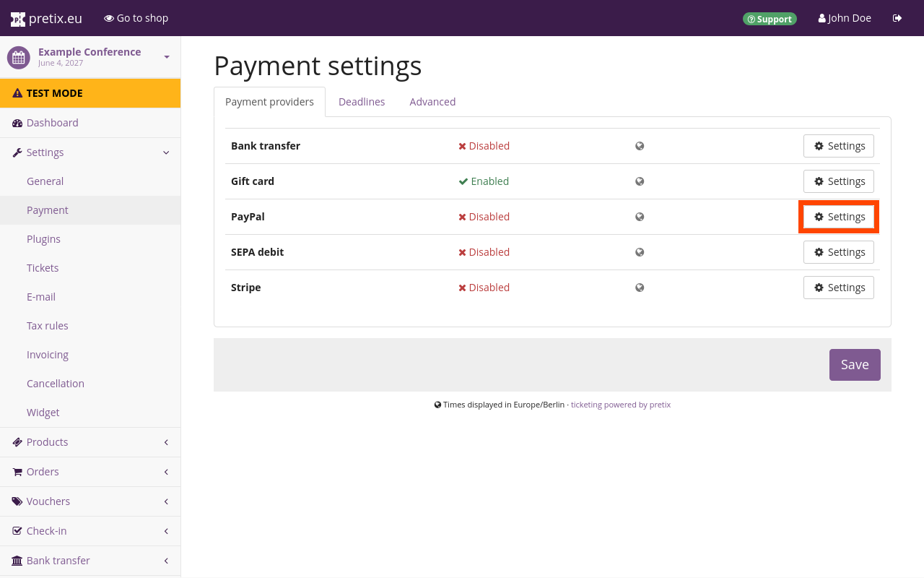Image resolution: width=924 pixels, height=578 pixels.
Task: Click the eye icon beside Go to shop
Action: [109, 18]
